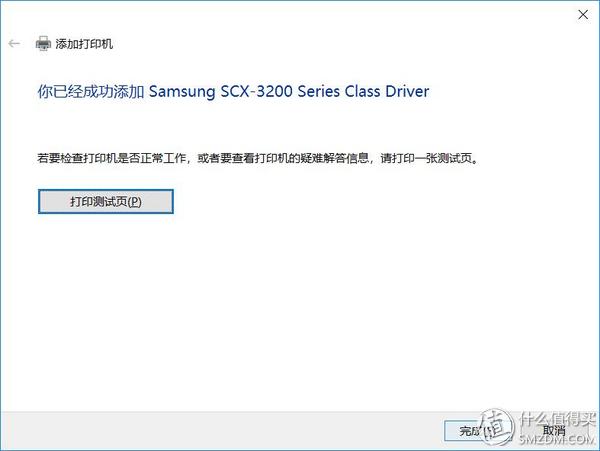Click the 添加打印机 wizard title
This screenshot has height=451, width=600.
tap(84, 44)
